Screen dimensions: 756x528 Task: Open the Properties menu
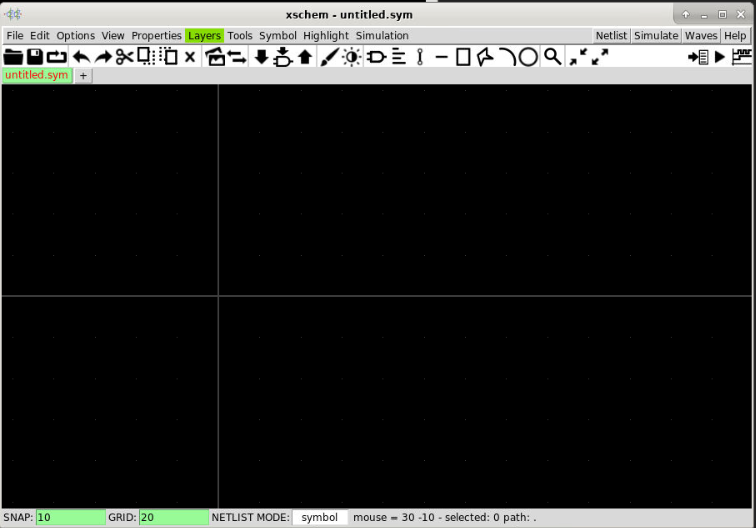click(x=156, y=36)
